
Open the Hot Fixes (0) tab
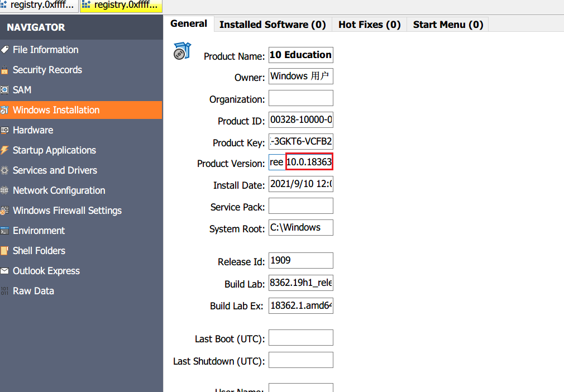[x=370, y=25]
